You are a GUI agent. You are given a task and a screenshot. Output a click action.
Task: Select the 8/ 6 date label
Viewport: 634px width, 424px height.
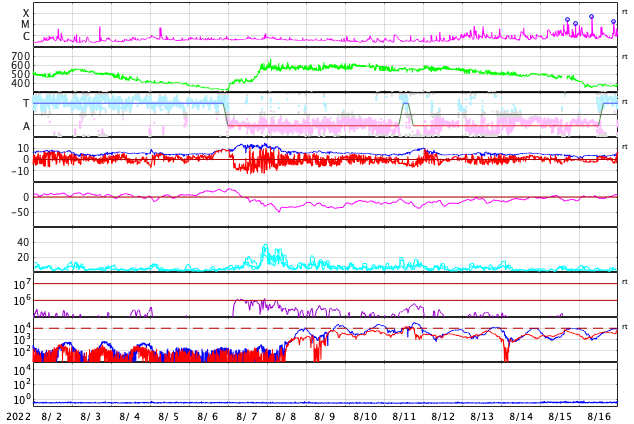[208, 417]
